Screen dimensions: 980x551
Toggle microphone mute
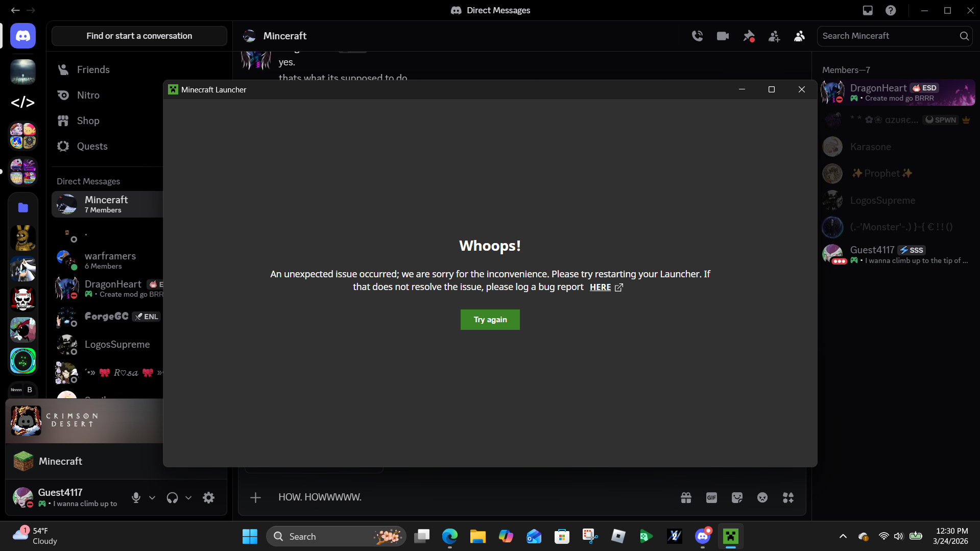136,497
